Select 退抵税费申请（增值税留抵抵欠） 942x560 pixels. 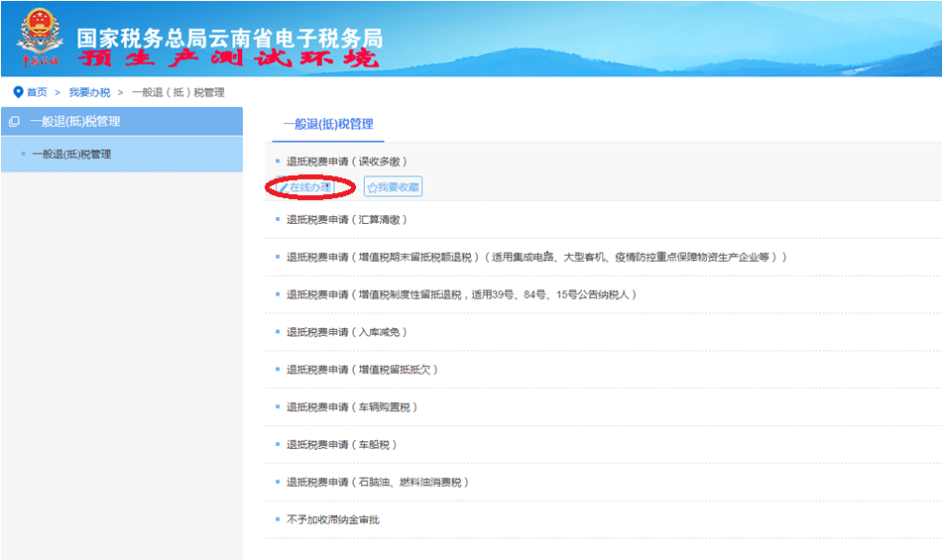[362, 370]
